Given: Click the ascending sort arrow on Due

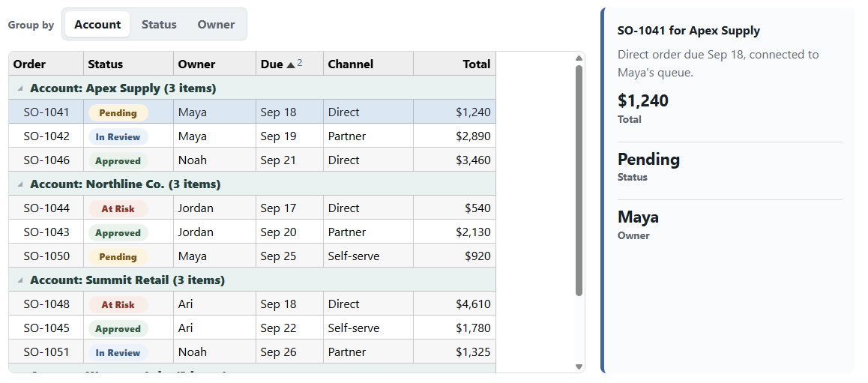Looking at the screenshot, I should pyautogui.click(x=291, y=64).
